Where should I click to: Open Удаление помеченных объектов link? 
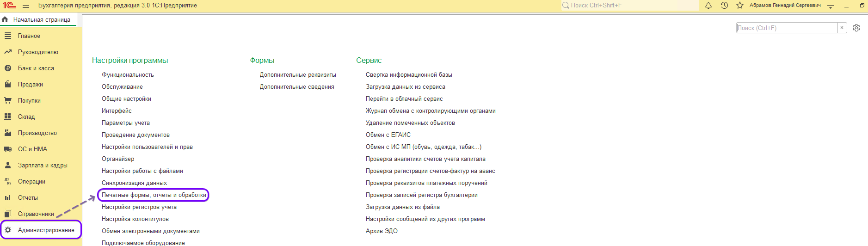click(x=410, y=123)
